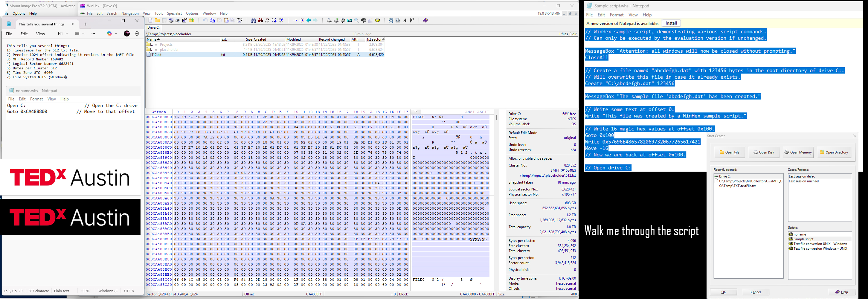Click the purple help book icon
The width and height of the screenshot is (868, 299).
point(425,21)
